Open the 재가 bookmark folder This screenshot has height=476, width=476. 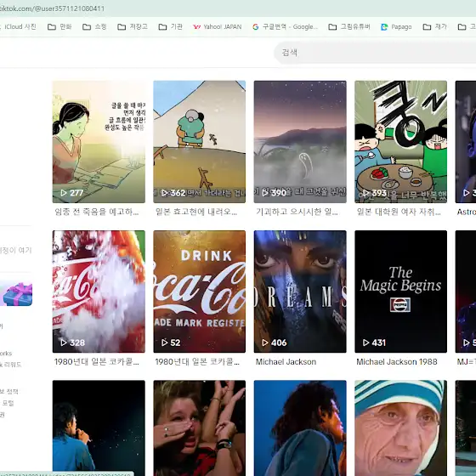pyautogui.click(x=434, y=26)
